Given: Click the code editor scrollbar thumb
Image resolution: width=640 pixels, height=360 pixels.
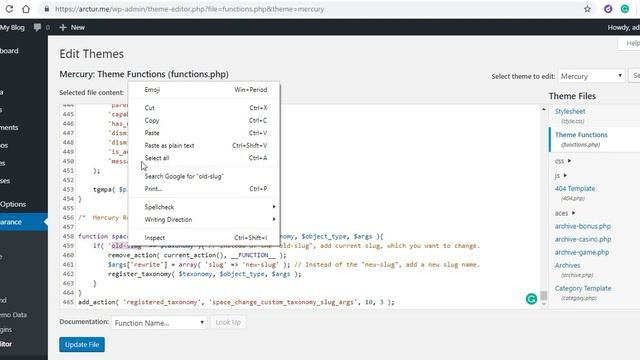Looking at the screenshot, I should [x=544, y=295].
